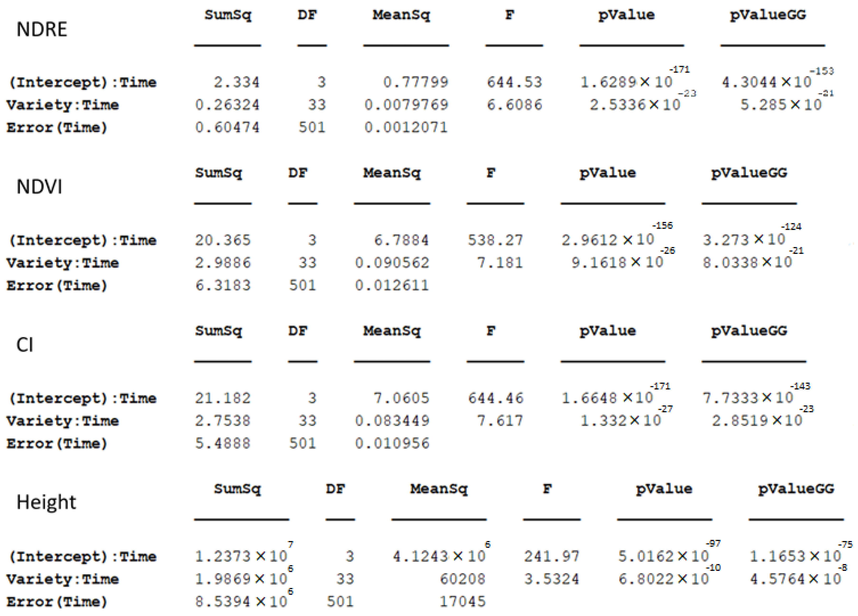Select the F value 538.27

pos(495,240)
